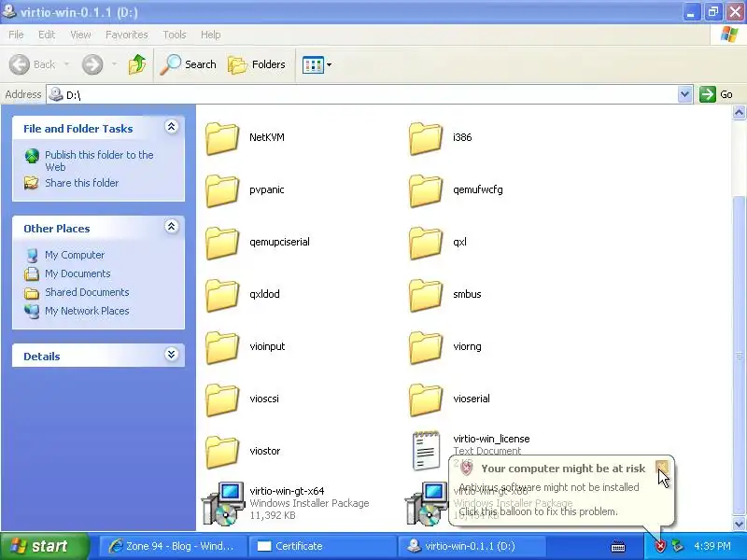Viewport: 747px width, 560px height.
Task: Select the vioscsi folder icon
Action: tap(222, 400)
